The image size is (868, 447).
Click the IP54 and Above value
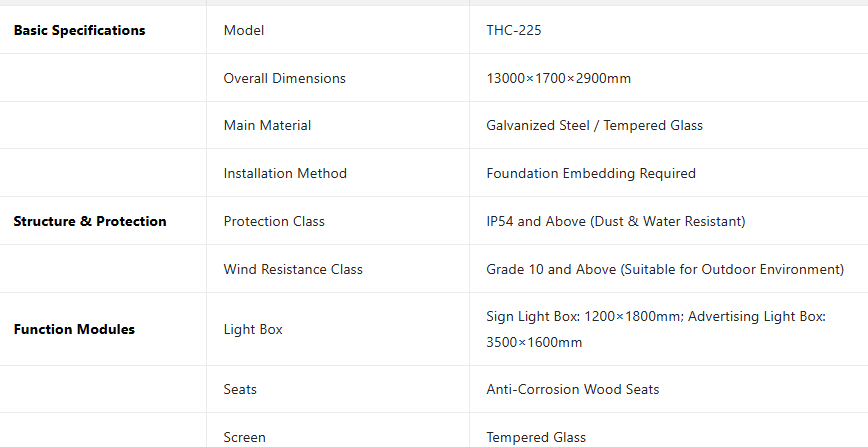(x=616, y=221)
